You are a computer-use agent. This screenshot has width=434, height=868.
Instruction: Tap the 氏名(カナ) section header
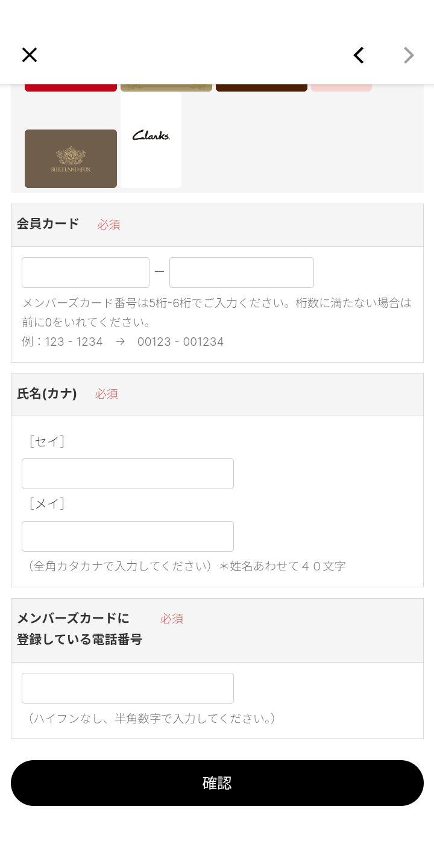point(47,393)
